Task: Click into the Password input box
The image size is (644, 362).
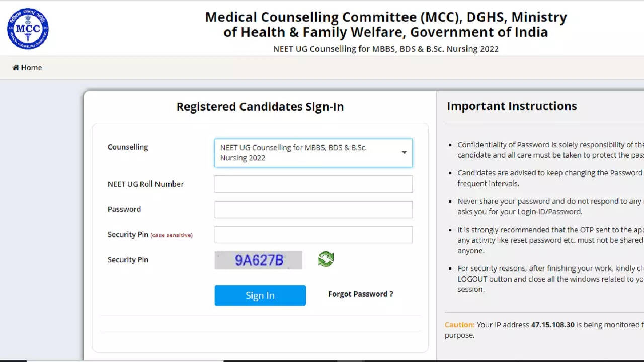Action: coord(313,210)
